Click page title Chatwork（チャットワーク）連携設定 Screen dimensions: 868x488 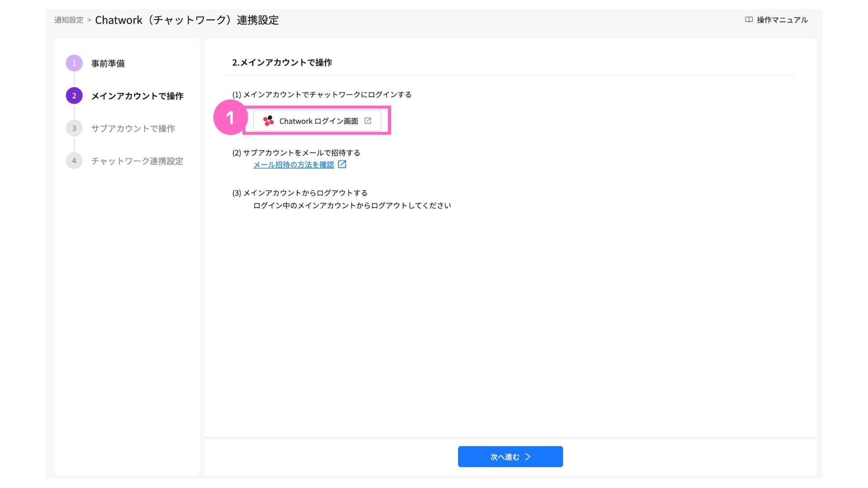187,20
